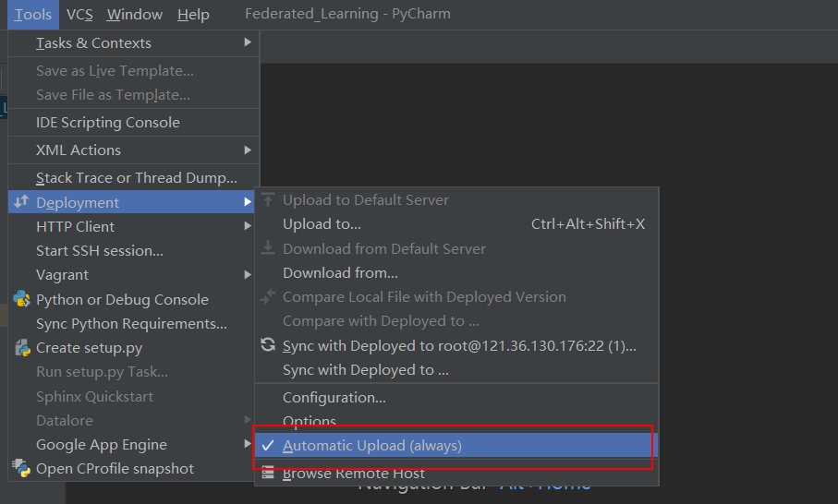Select Tasks & Contexts menu entry
Screen dimensions: 838x504
click(x=134, y=42)
